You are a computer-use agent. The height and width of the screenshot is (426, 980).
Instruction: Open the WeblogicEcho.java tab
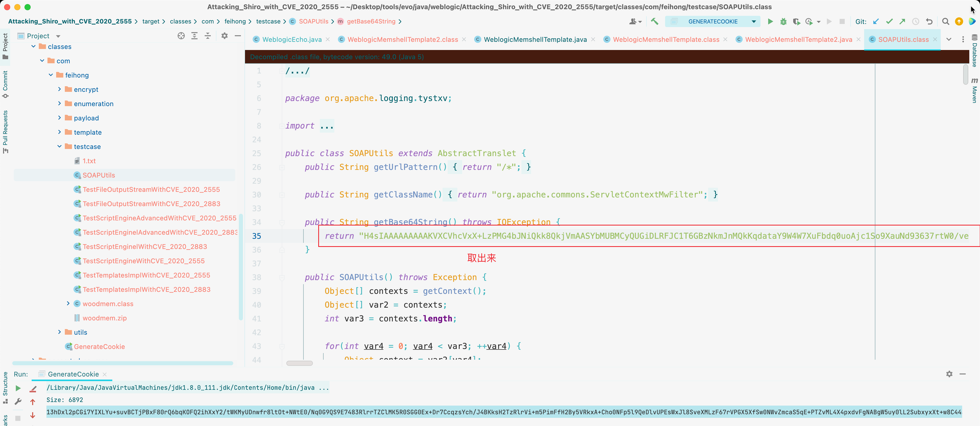(x=291, y=40)
